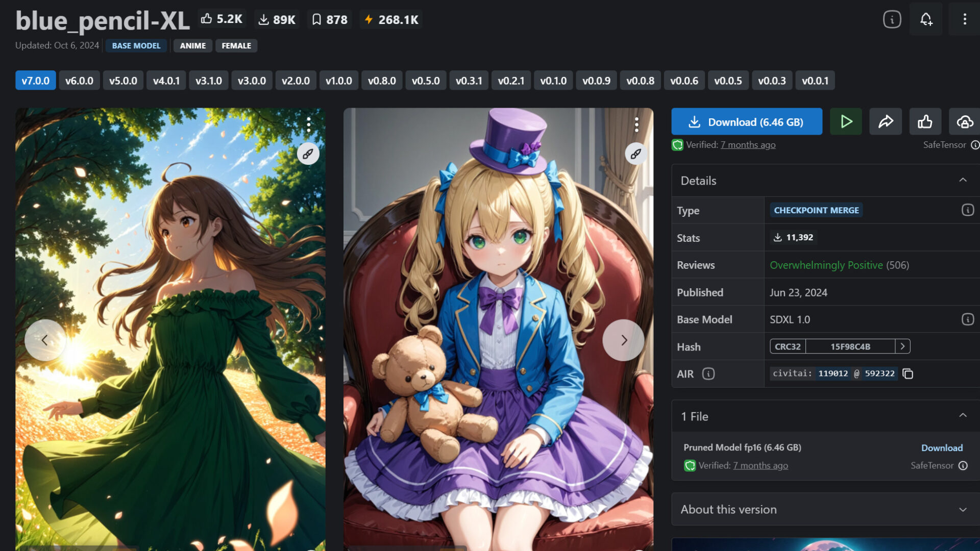Click the Pruned Model Download link

point(942,447)
